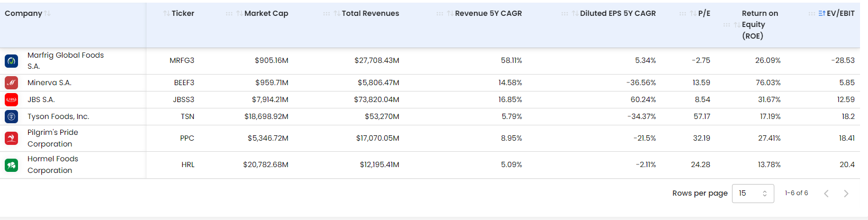Image resolution: width=868 pixels, height=220 pixels.
Task: Select revenue $12,195.41M cell
Action: point(379,164)
